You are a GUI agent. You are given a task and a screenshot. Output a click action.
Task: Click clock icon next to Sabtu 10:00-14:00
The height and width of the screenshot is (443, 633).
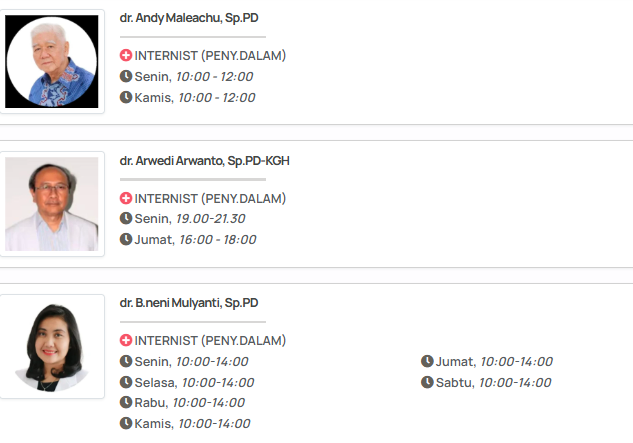427,382
